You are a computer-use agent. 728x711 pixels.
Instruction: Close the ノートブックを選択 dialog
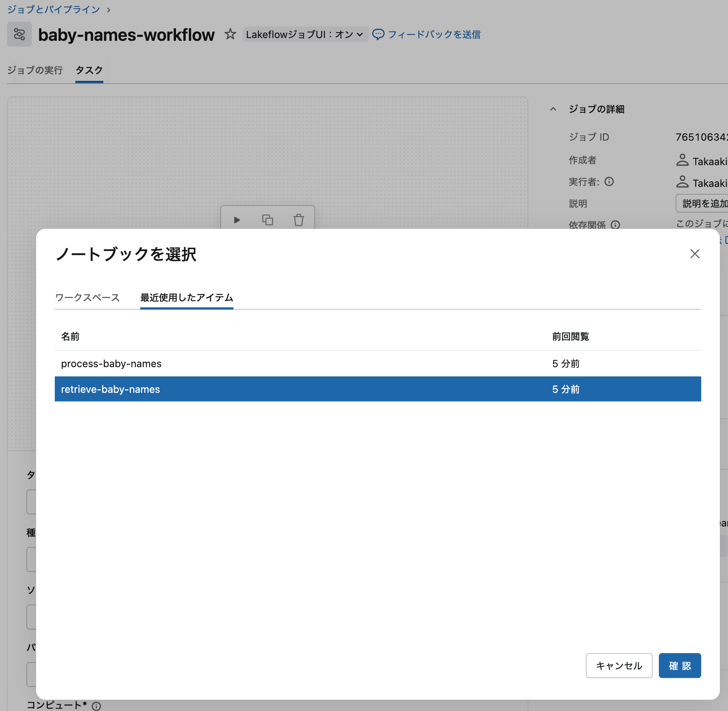pos(695,254)
